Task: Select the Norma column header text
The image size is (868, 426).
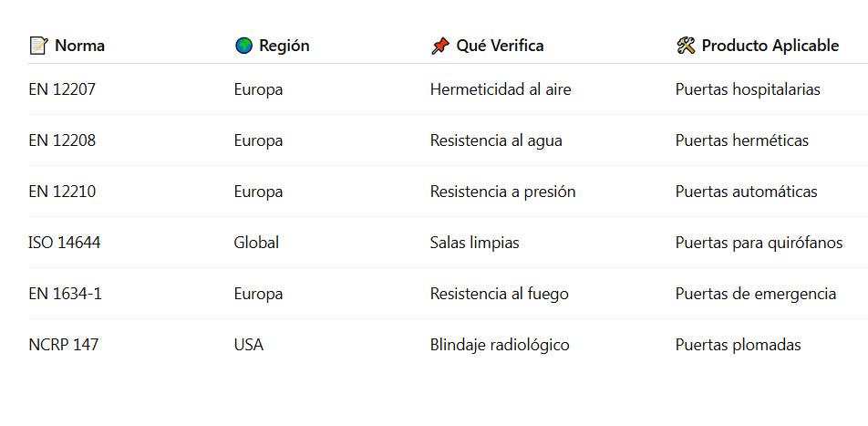Action: tap(79, 46)
